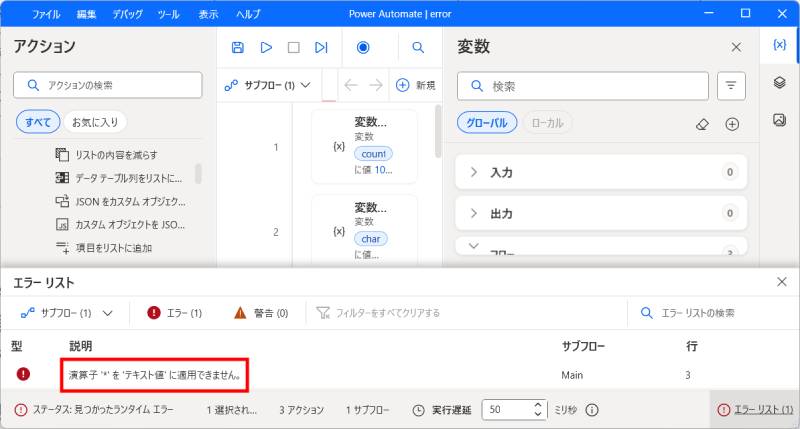800x429 pixels.
Task: Click the actions list scrollbar
Action: (198, 174)
